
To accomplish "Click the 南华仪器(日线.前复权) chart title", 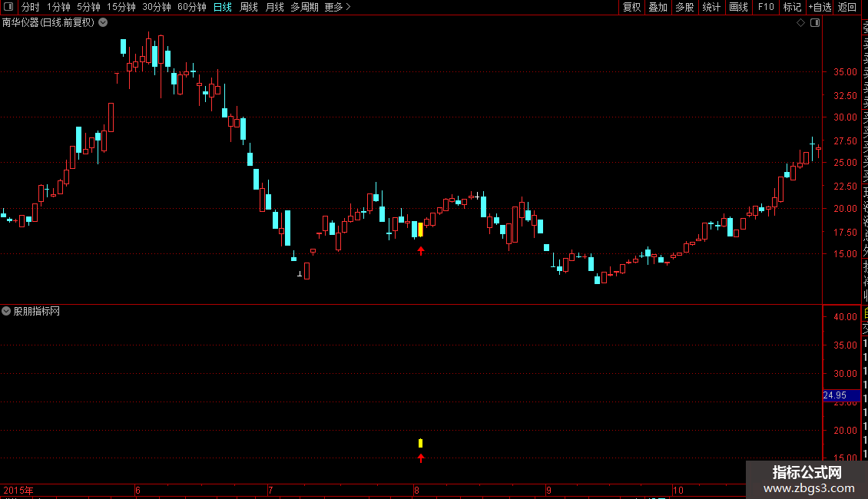I will [48, 23].
